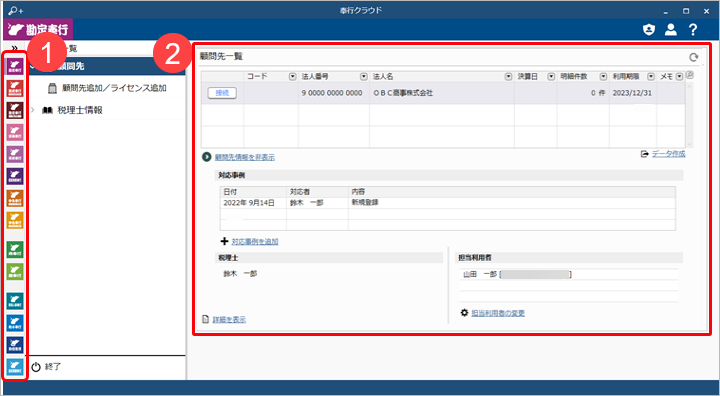The height and width of the screenshot is (396, 720).
Task: Open the amber yellow Bugyo sidebar icon
Action: tap(16, 220)
